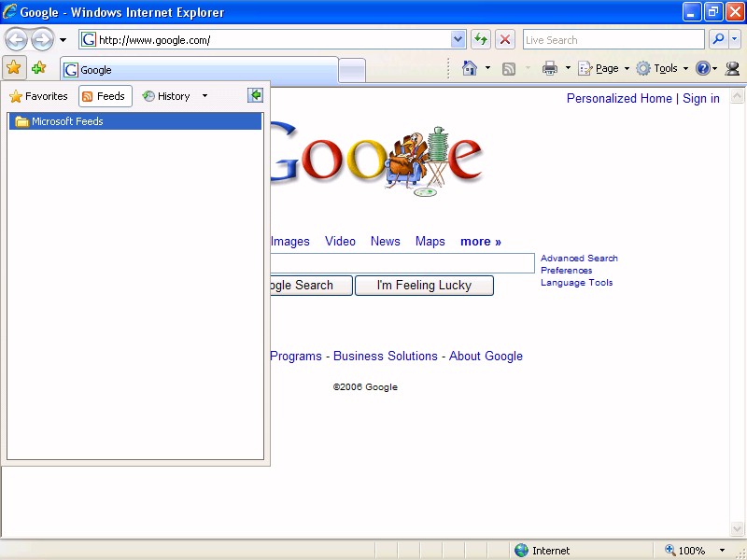Image resolution: width=747 pixels, height=560 pixels.
Task: Switch to the History pane tab
Action: pos(167,96)
